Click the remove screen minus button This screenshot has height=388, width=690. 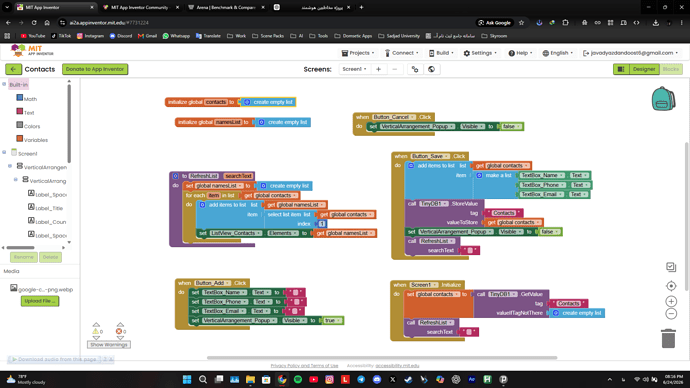(x=395, y=69)
